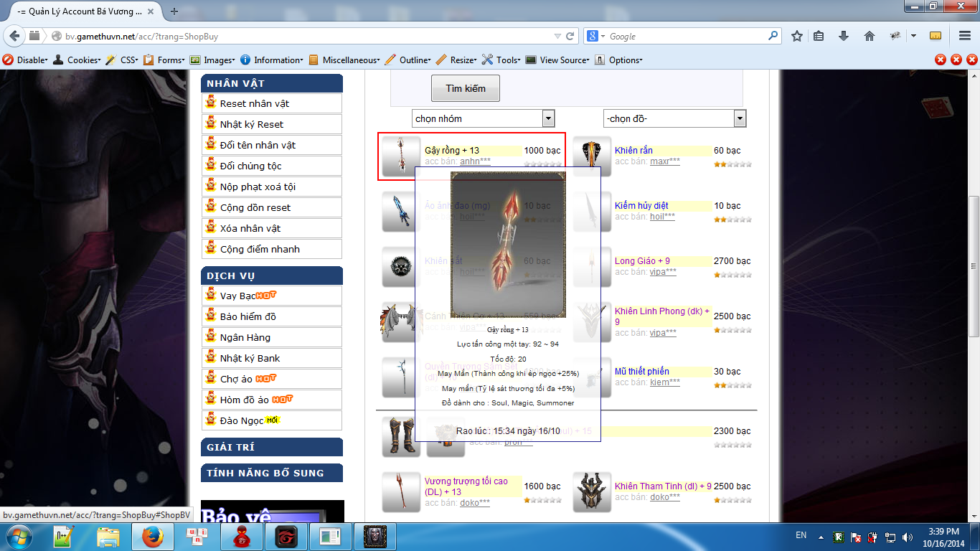Screen dimensions: 980x551
Task: Open the chọn nhóm dropdown
Action: [x=484, y=118]
